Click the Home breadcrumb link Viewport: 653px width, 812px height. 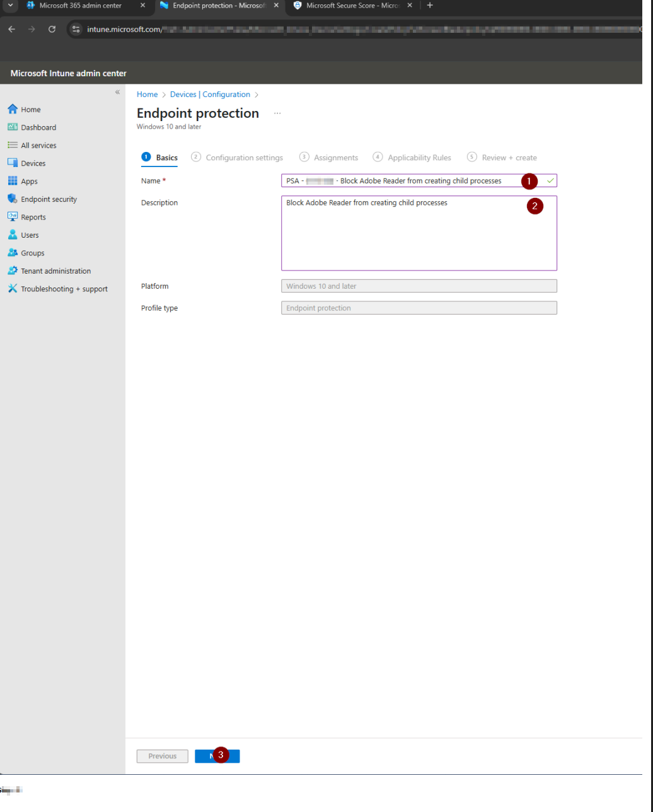tap(147, 95)
